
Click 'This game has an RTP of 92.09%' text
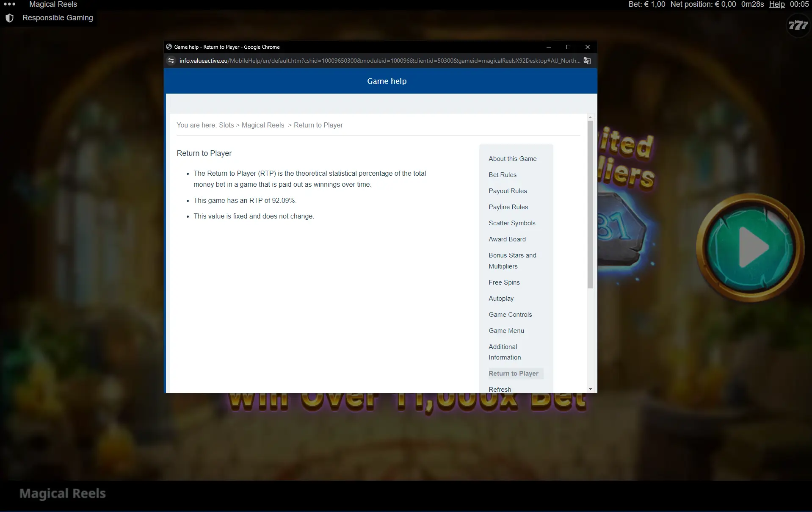(x=245, y=201)
